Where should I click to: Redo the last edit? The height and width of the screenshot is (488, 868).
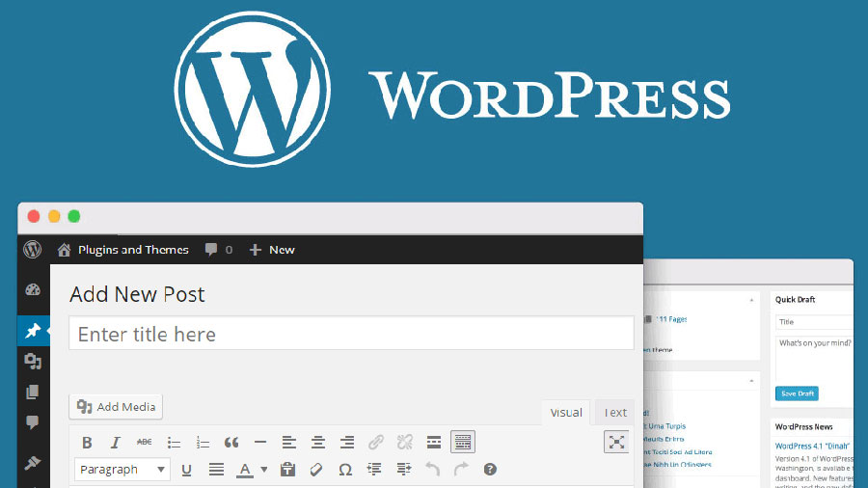click(461, 469)
